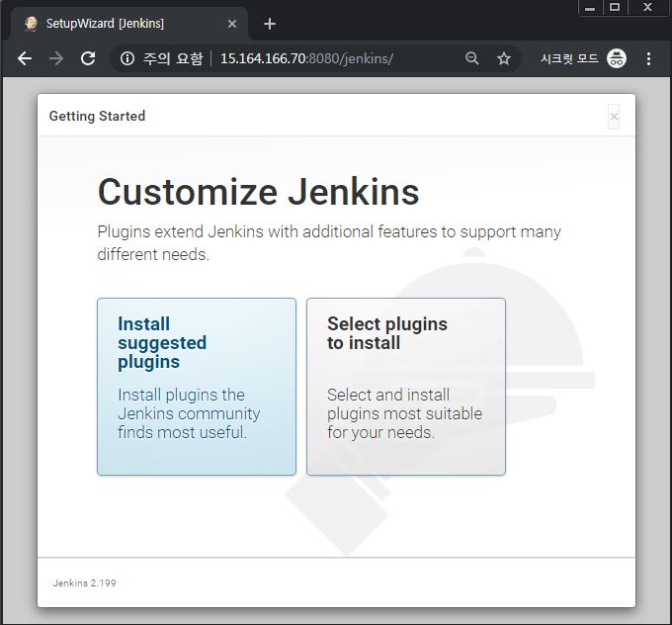Click the browser forward arrow
The height and width of the screenshot is (625, 672).
[x=56, y=58]
